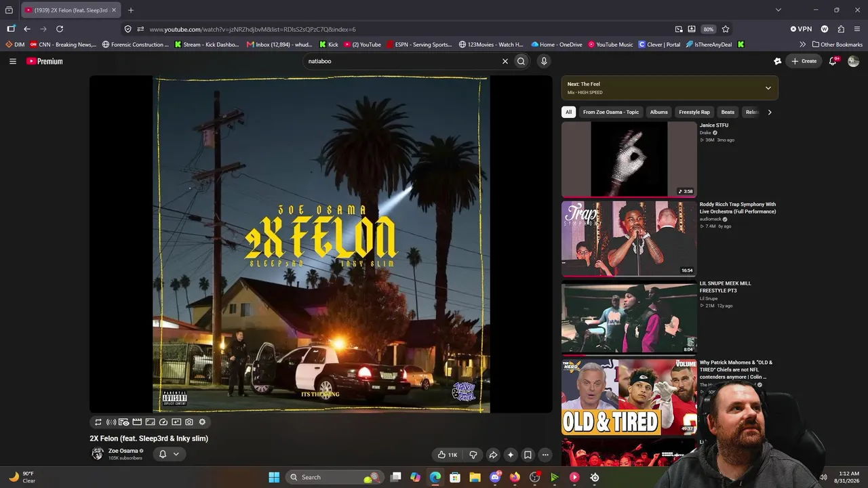Image resolution: width=868 pixels, height=488 pixels.
Task: Click the screenshot camera icon below the player
Action: point(189,422)
